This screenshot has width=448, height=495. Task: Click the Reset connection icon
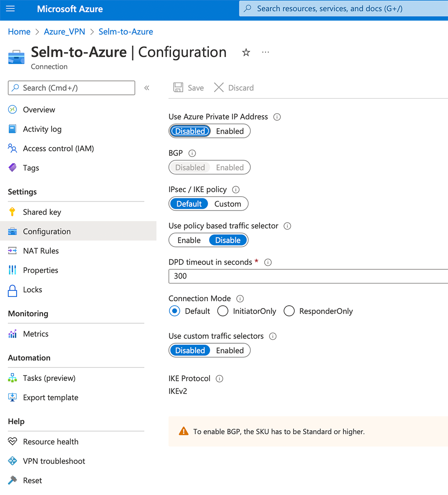tap(13, 480)
